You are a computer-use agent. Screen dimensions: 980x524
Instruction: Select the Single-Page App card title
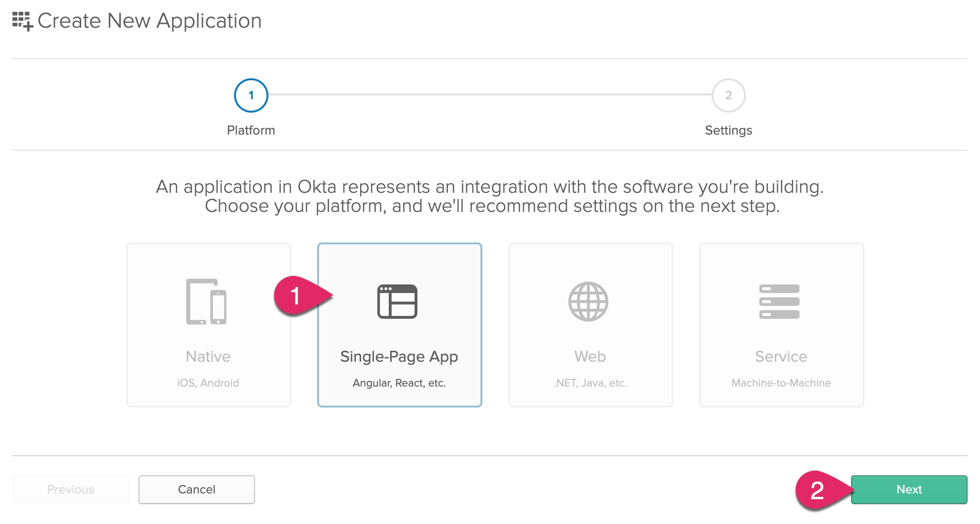click(x=399, y=356)
